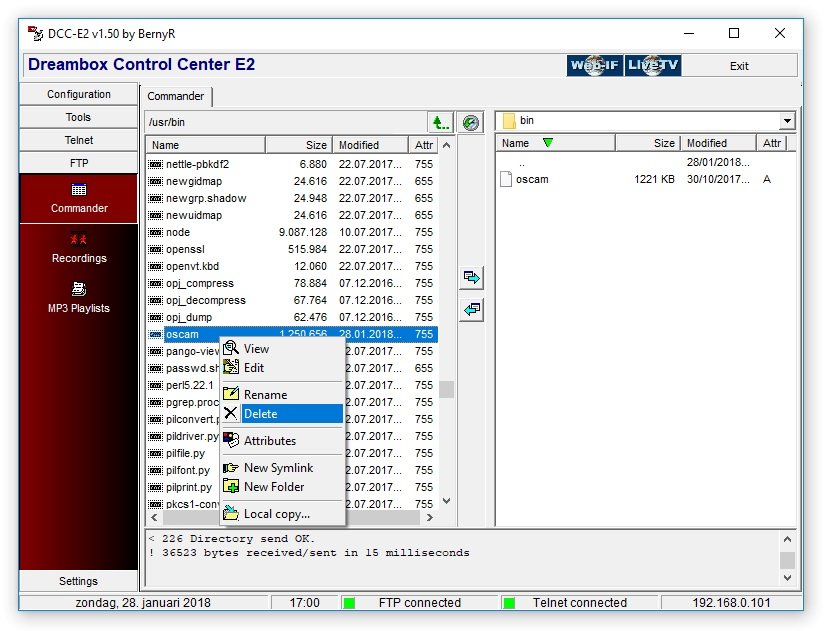
Task: Select the openvt.kbd file row
Action: [x=292, y=266]
